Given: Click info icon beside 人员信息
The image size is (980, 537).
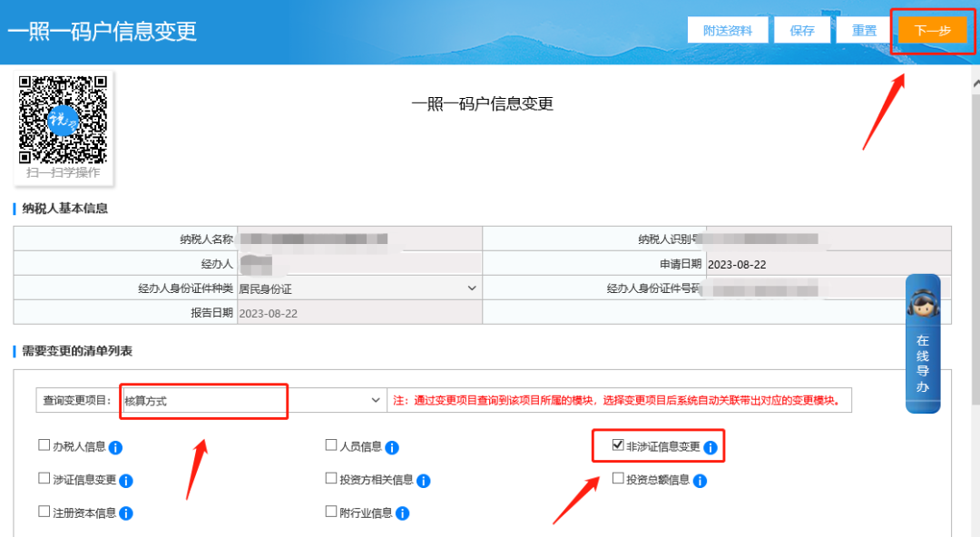Looking at the screenshot, I should [392, 447].
